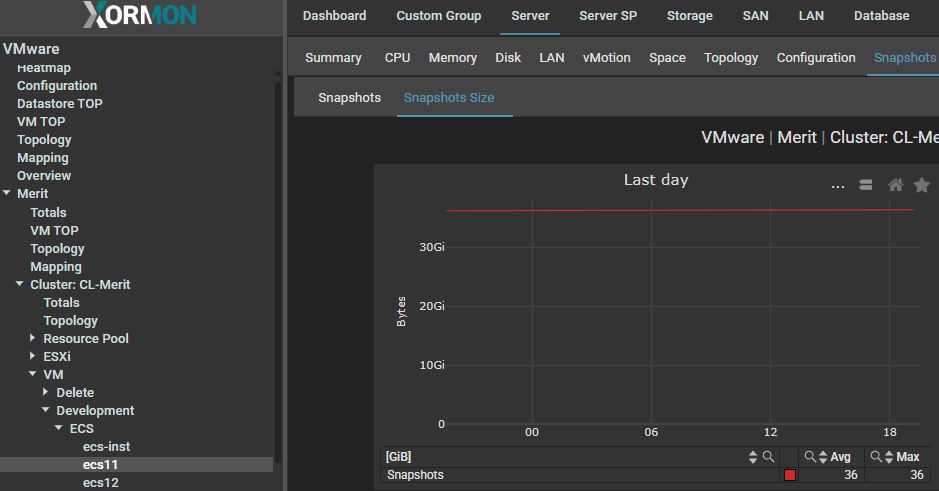Click the magnifier icon beside Avg
This screenshot has height=491, width=939.
810,457
